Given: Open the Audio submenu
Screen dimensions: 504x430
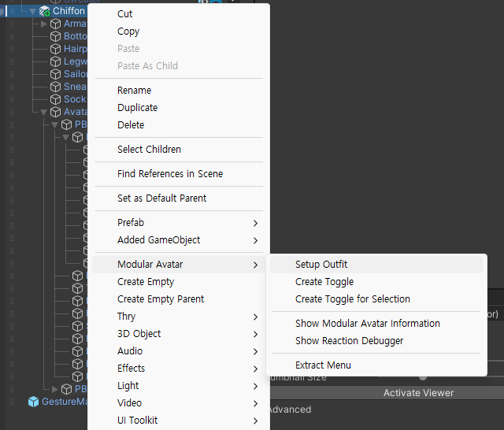Looking at the screenshot, I should (x=179, y=351).
